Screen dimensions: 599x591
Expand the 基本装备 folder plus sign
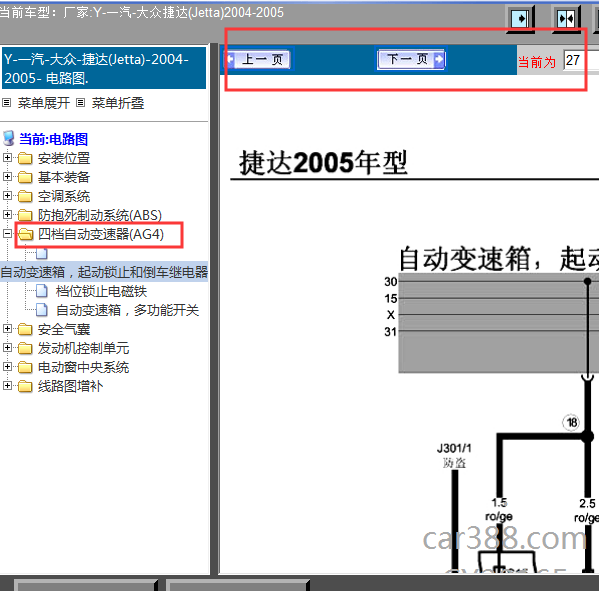tap(7, 176)
